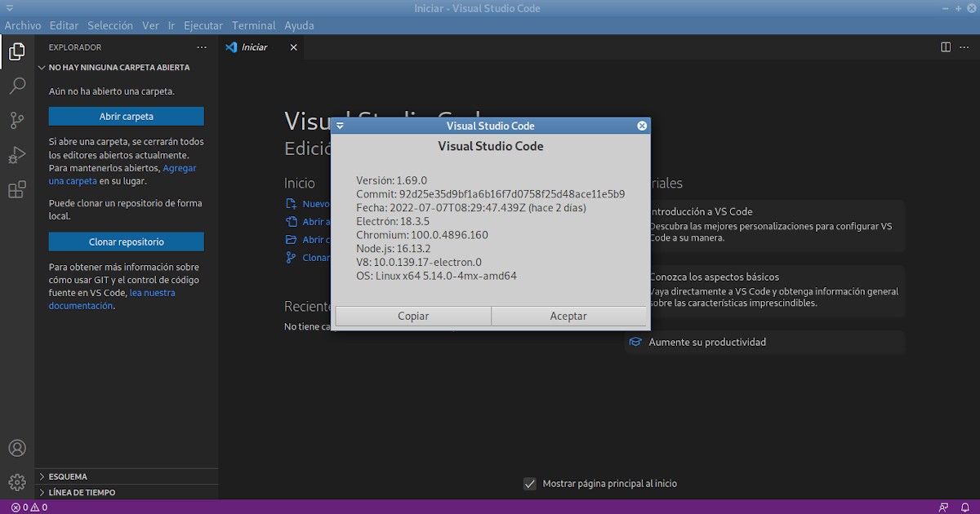This screenshot has width=980, height=514.
Task: Open the Search view in activity bar
Action: click(16, 86)
